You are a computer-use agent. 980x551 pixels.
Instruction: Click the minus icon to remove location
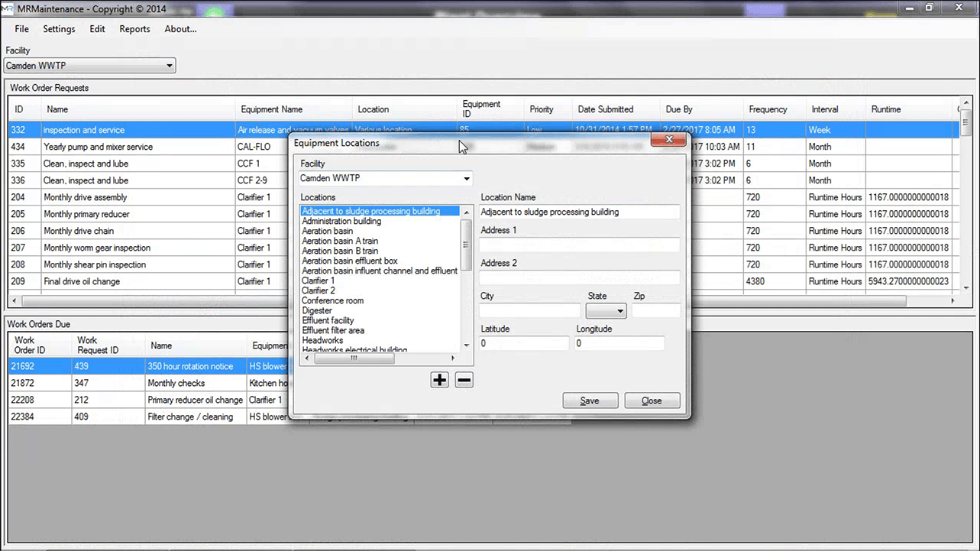coord(464,380)
